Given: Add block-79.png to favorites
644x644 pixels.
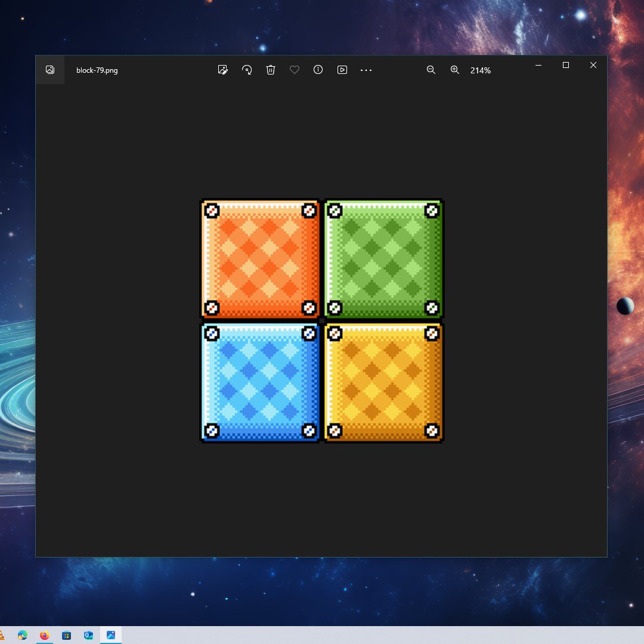Looking at the screenshot, I should click(x=294, y=70).
